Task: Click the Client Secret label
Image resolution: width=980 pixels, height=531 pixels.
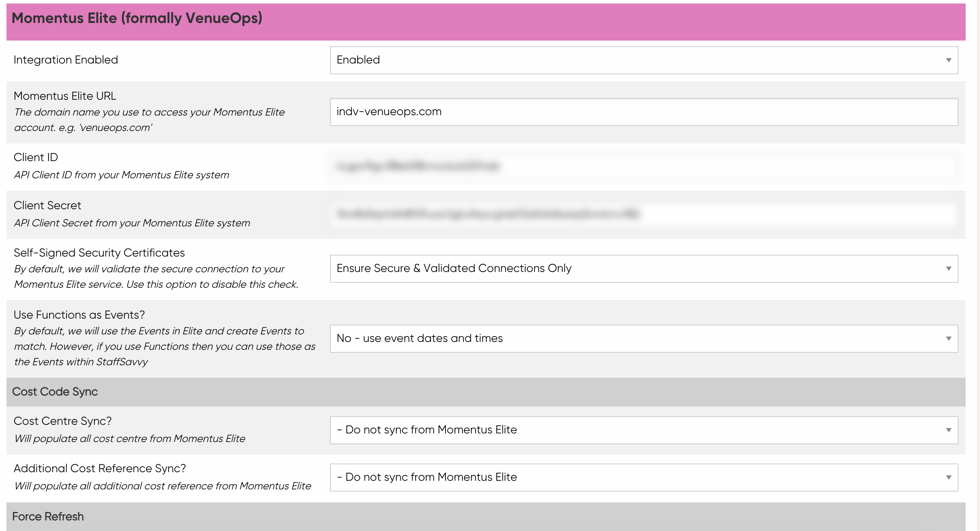Action: coord(47,206)
